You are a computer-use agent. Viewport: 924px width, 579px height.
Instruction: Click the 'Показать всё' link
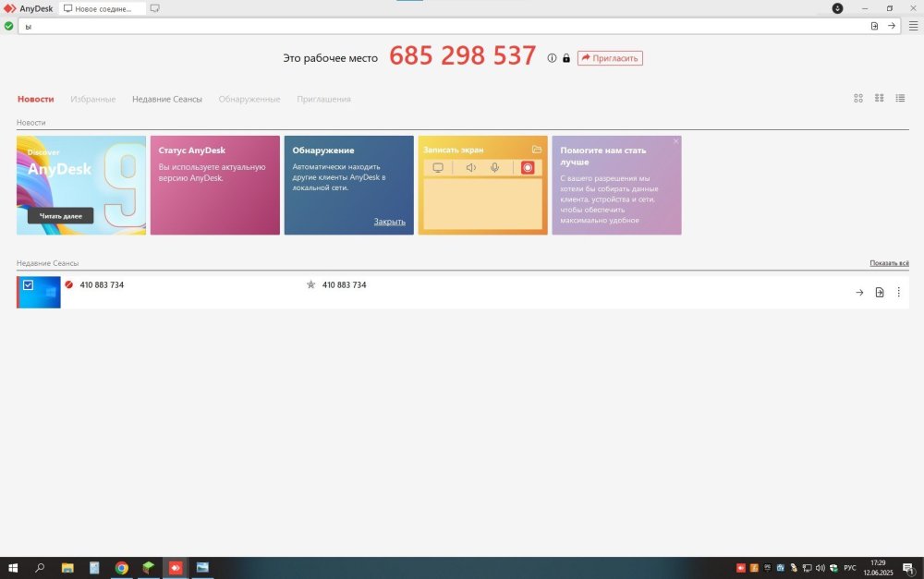coord(889,262)
